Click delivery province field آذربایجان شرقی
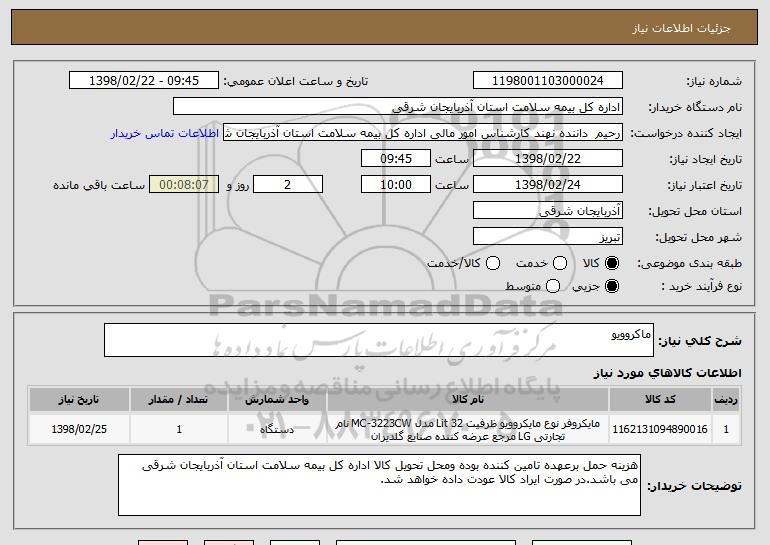Viewport: 770px width, 545px height. (x=548, y=211)
